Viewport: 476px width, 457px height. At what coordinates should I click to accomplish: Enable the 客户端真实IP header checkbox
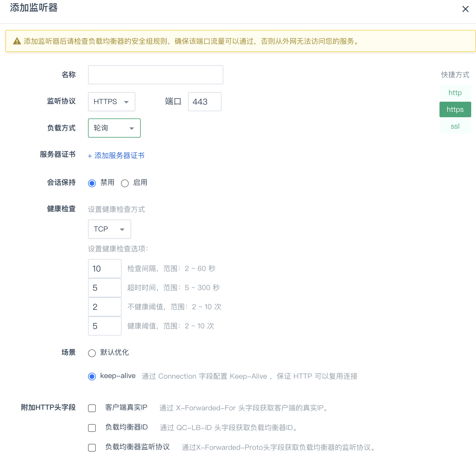click(x=92, y=408)
